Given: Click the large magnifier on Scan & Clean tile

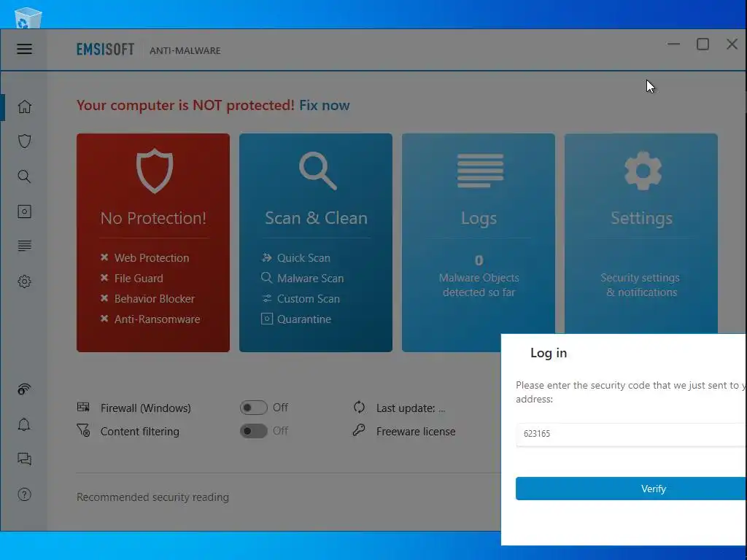Looking at the screenshot, I should (318, 171).
